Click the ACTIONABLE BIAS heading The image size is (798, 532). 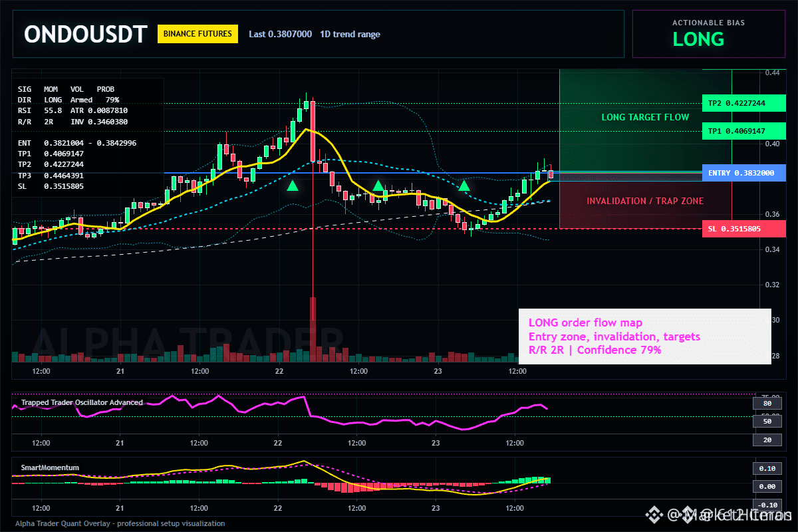708,23
